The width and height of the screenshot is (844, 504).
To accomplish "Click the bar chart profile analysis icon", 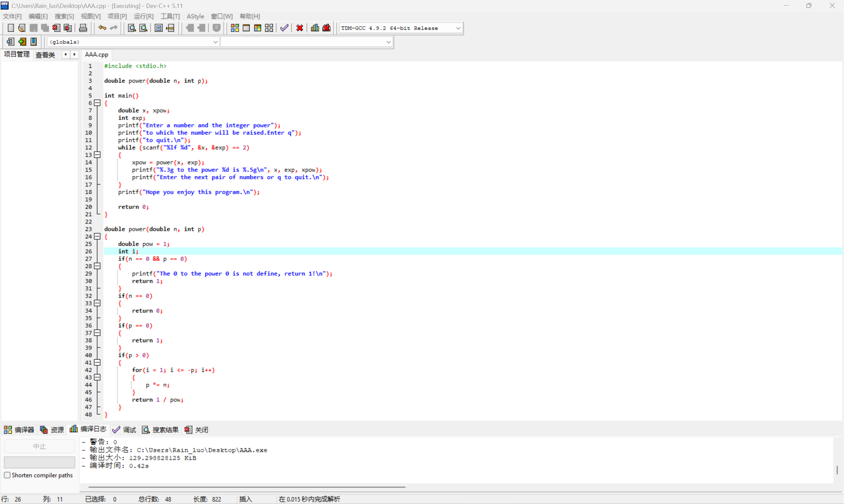I will pyautogui.click(x=315, y=28).
